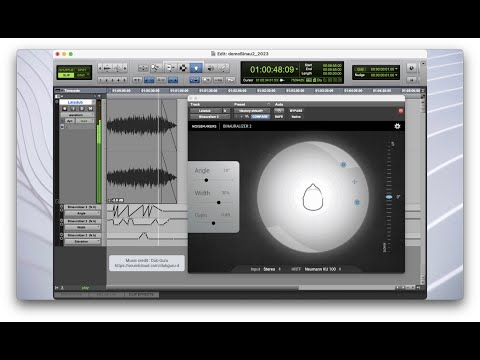Click the horizontal zoom out arrow
The image size is (480, 360).
[x=100, y=68]
